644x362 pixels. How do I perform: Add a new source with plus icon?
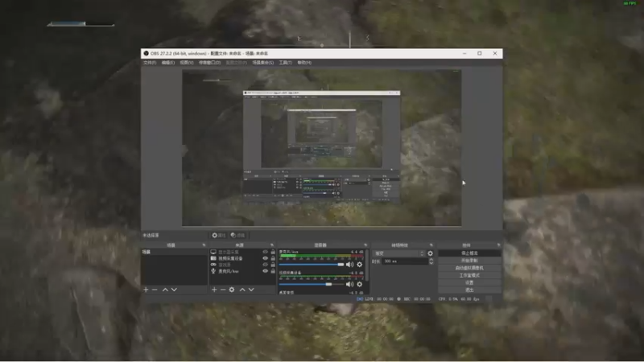pyautogui.click(x=214, y=290)
